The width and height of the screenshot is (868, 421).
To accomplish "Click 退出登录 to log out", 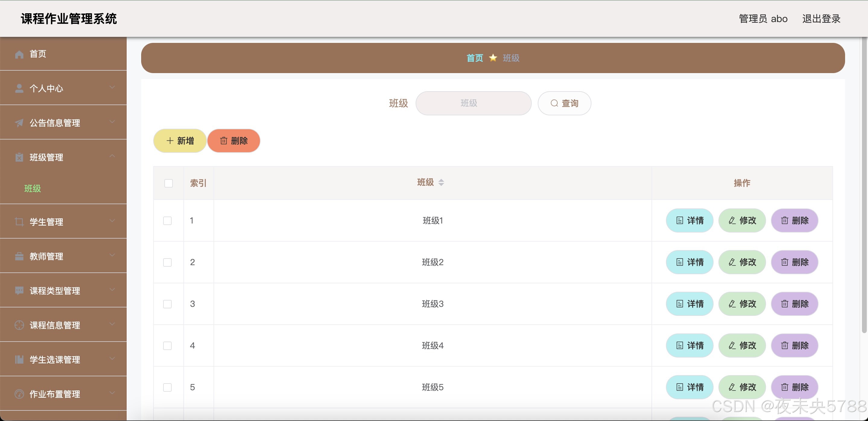I will click(821, 19).
